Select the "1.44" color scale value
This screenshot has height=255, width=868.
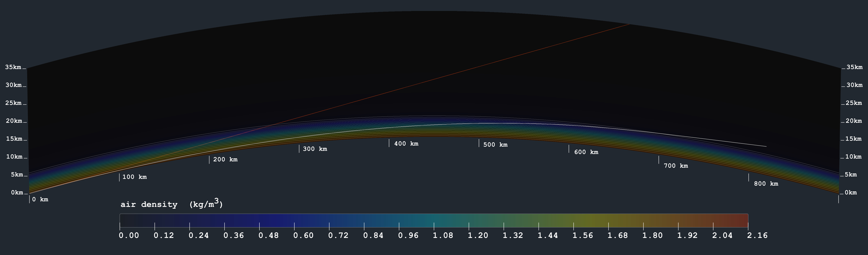(548, 235)
